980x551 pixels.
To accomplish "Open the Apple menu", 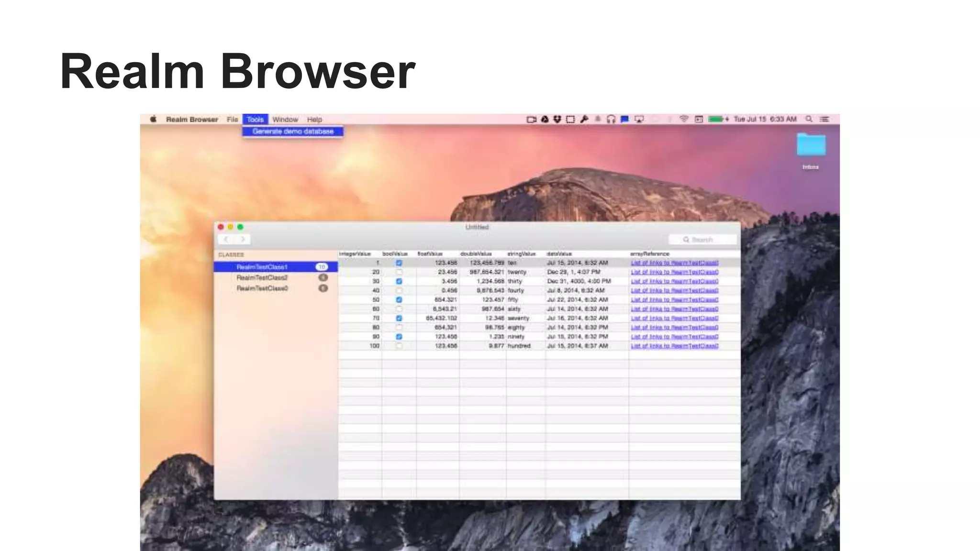I will (153, 119).
